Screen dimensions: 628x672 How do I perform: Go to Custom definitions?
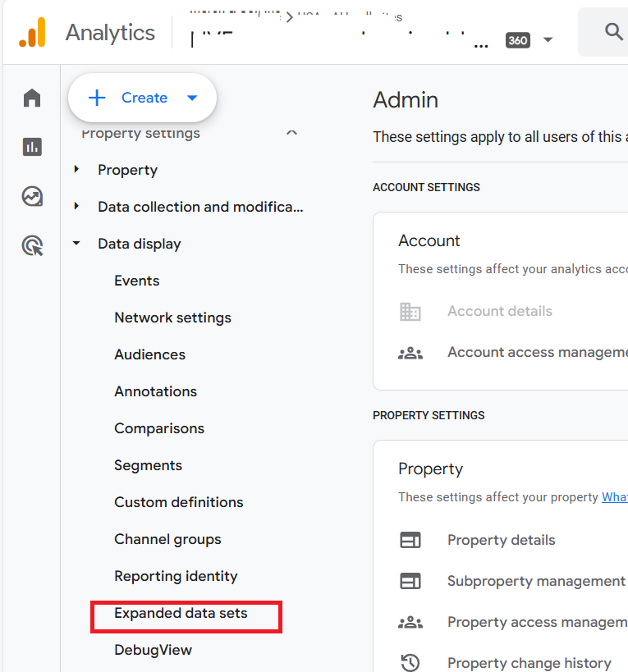click(178, 502)
